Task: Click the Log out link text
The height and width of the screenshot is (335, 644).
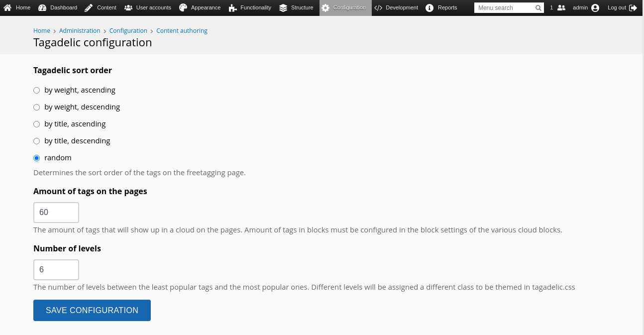Action: (617, 8)
